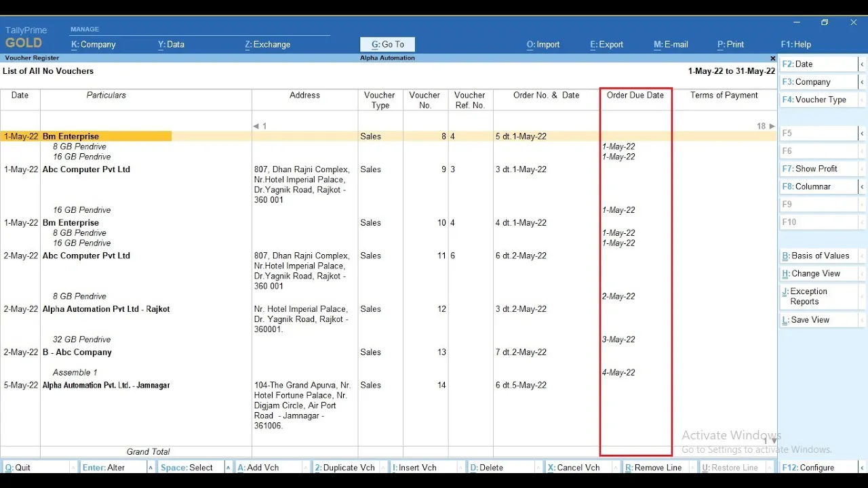
Task: Restore the TallyPrime window size
Action: 825,22
